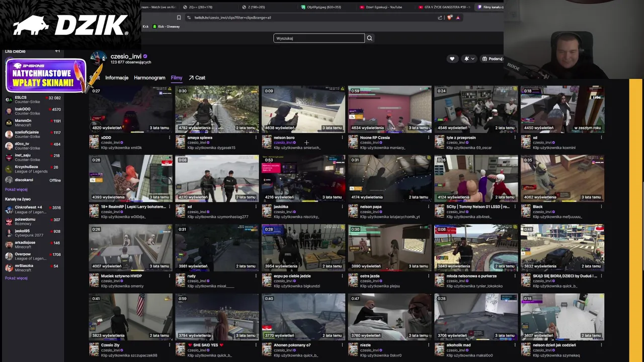The height and width of the screenshot is (362, 644).
Task: Click Overpow channel avatar
Action: coord(9,256)
